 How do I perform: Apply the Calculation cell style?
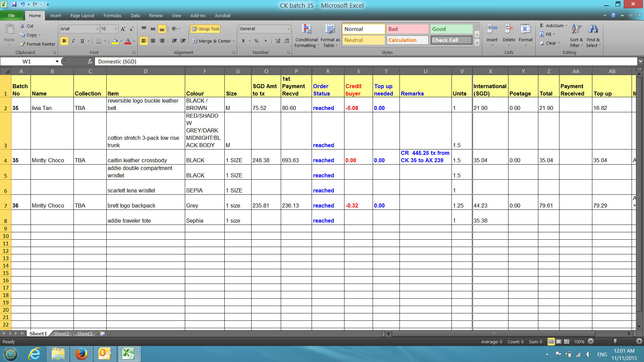[408, 40]
